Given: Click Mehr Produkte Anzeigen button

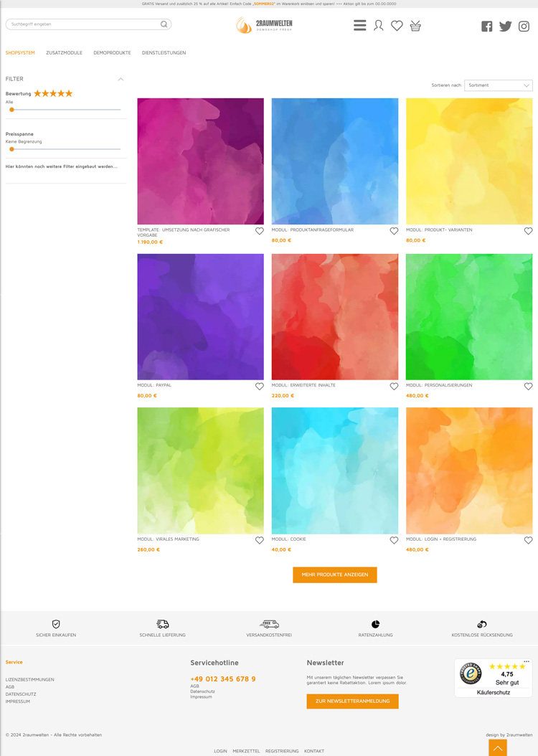Looking at the screenshot, I should pyautogui.click(x=335, y=575).
